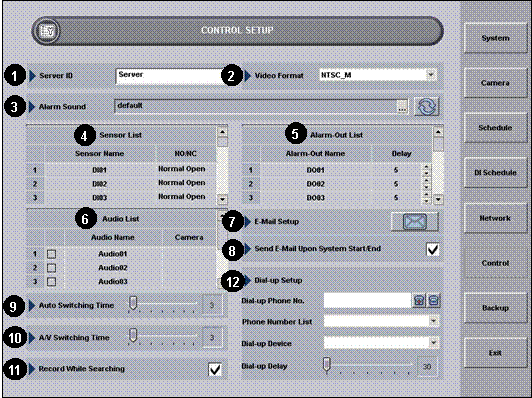
Task: Click the Server ID input field
Action: [x=169, y=76]
